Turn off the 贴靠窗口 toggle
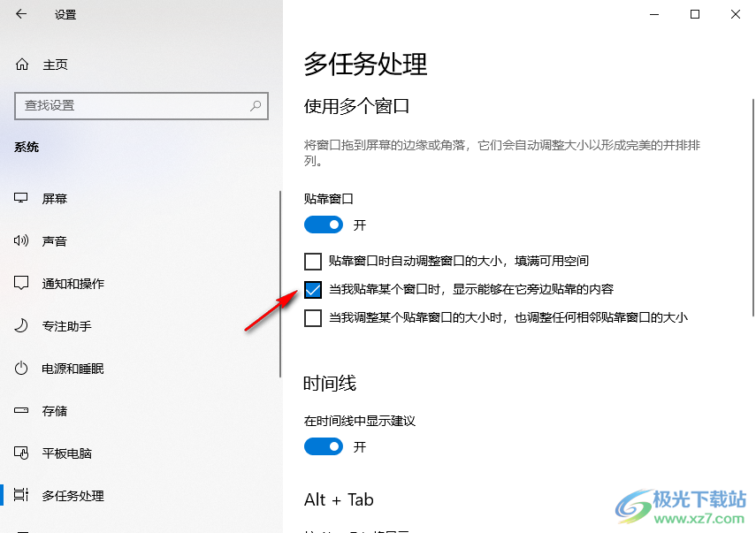Viewport: 756px width, 533px height. [324, 225]
